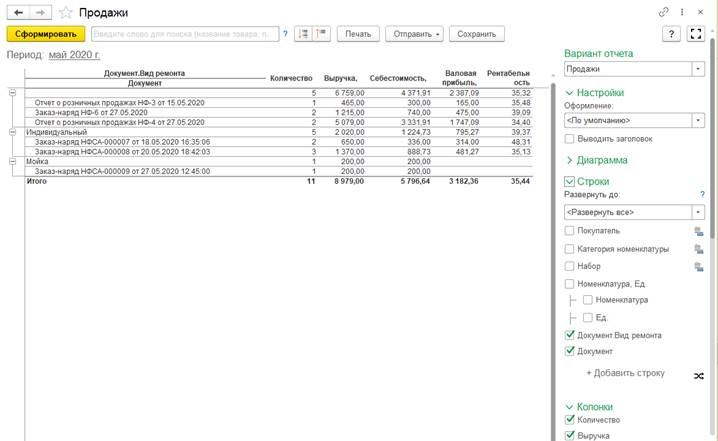Check the Выводить заголовок option
The height and width of the screenshot is (441, 718).
tap(569, 138)
